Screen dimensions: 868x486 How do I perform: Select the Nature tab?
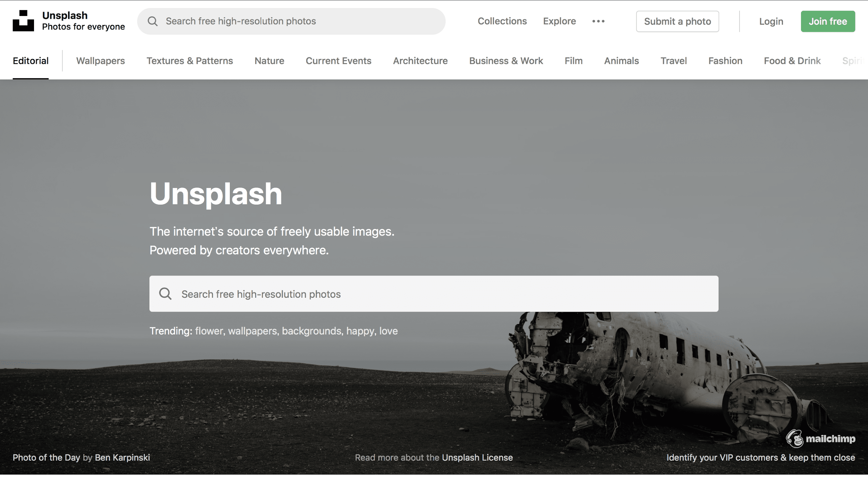tap(269, 61)
